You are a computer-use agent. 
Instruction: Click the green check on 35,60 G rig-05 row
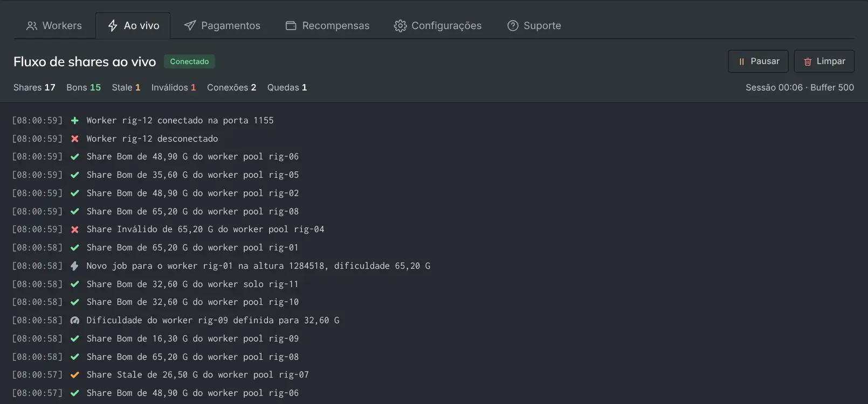click(75, 175)
